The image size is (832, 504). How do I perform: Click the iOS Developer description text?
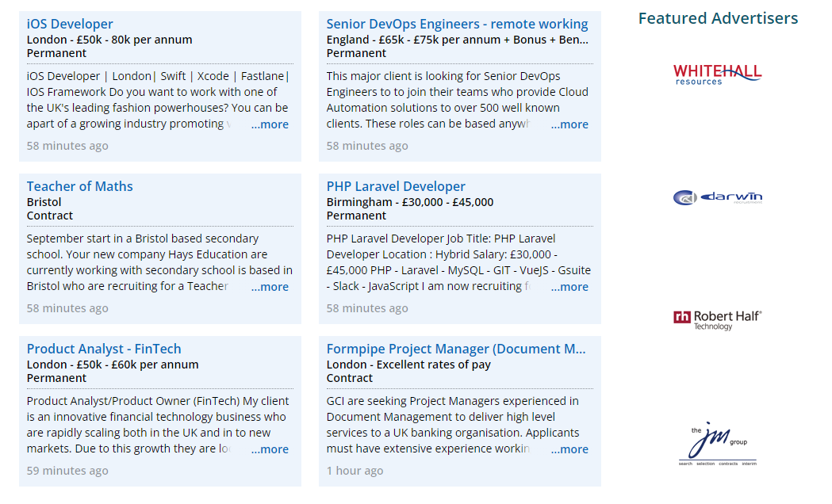click(151, 100)
